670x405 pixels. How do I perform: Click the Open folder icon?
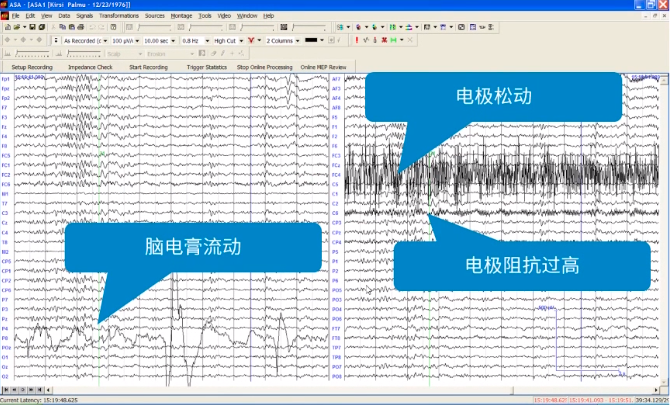[x=17, y=27]
